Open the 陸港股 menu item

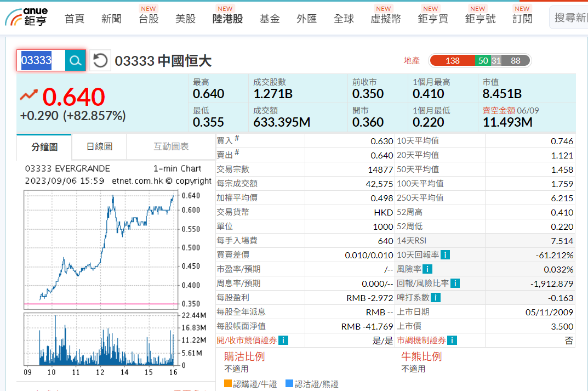pos(227,19)
